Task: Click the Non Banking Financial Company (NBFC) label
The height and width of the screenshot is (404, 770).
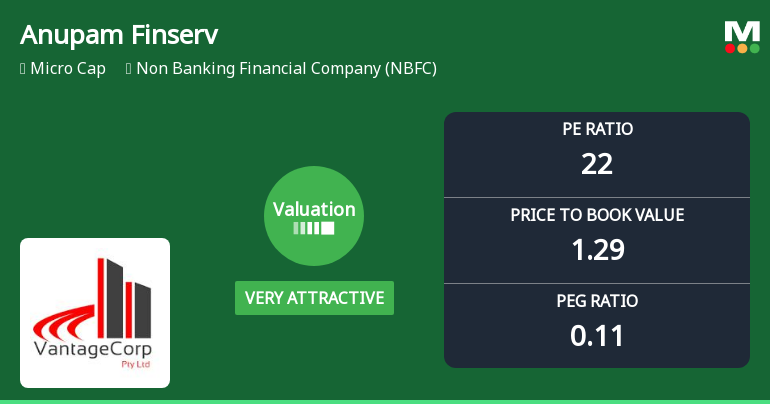Action: 286,69
